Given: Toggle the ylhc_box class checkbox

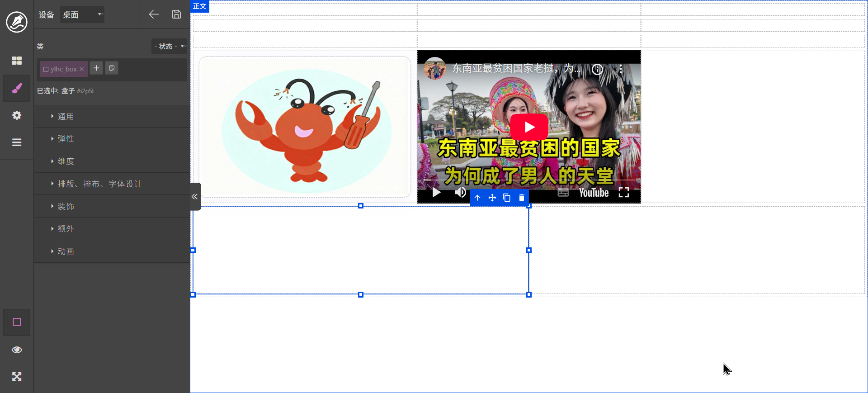Looking at the screenshot, I should pos(46,69).
